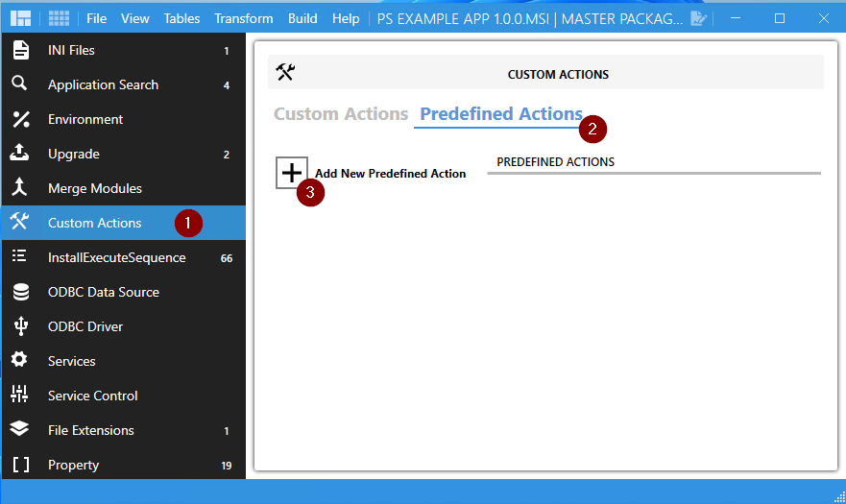This screenshot has width=846, height=504.
Task: Select ODBC Driver in the sidebar
Action: click(x=124, y=326)
